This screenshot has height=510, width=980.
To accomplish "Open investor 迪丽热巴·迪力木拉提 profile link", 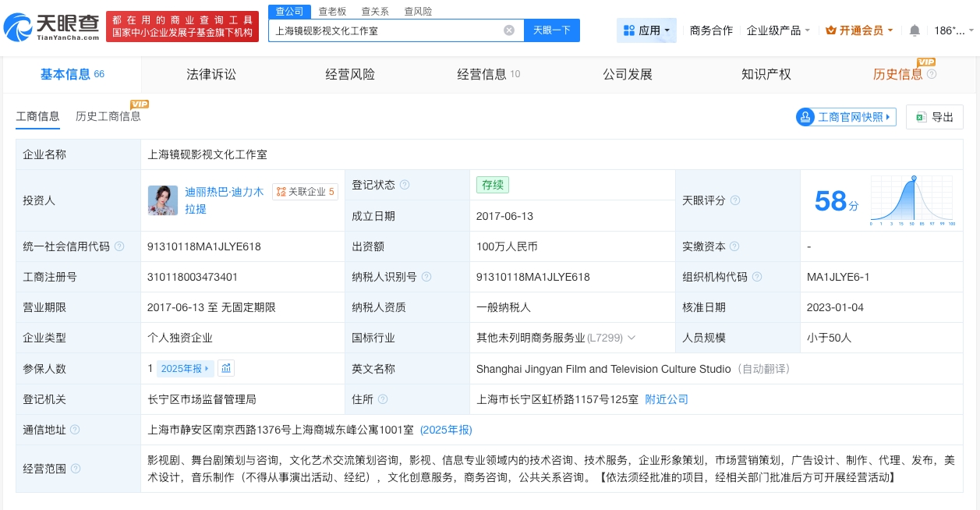I will [x=224, y=200].
